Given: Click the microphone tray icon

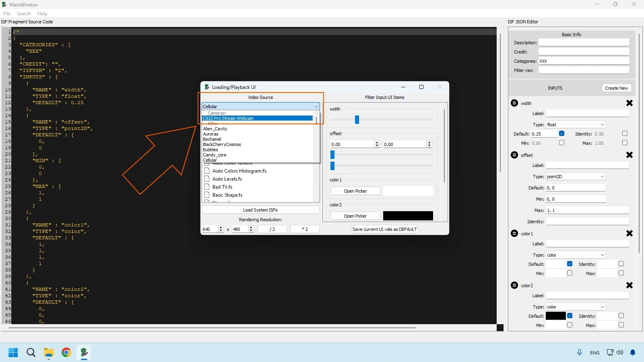Looking at the screenshot, I should (580, 352).
